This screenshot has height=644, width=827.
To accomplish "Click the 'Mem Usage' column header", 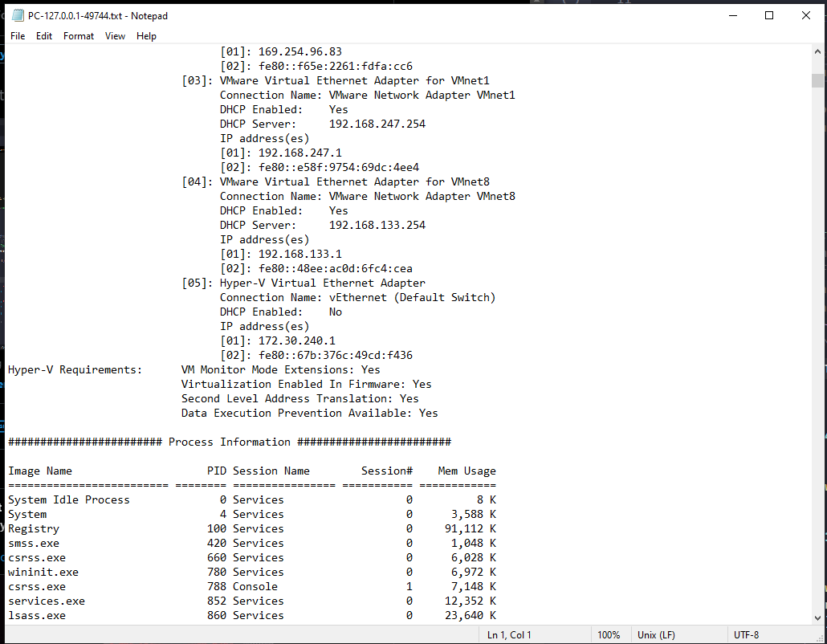I will point(466,471).
